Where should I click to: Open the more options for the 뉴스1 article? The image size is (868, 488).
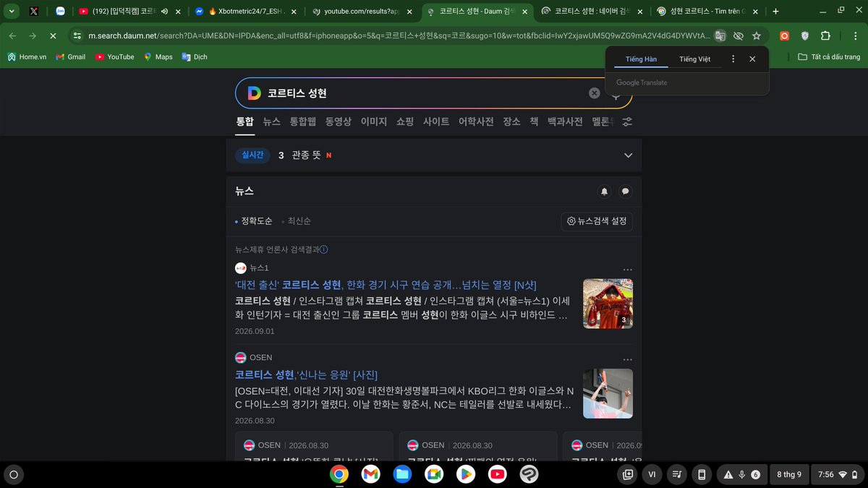point(627,270)
